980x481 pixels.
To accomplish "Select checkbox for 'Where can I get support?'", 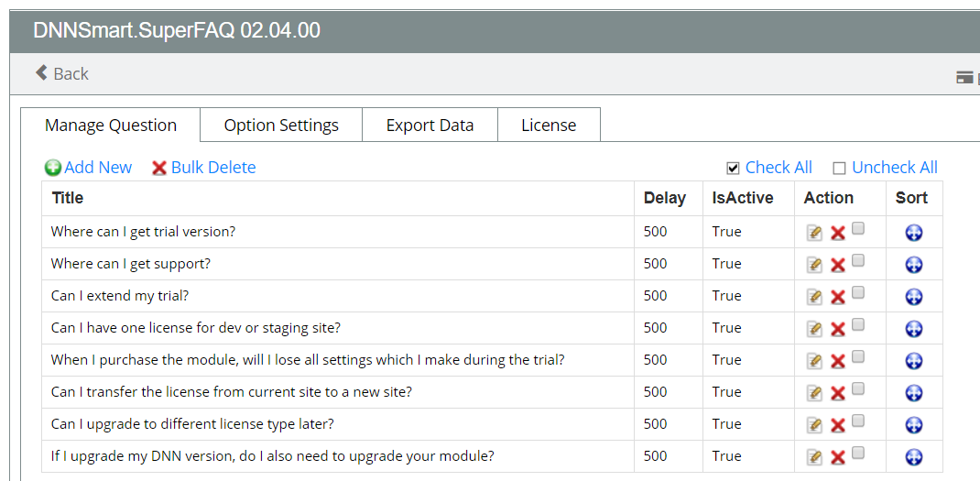I will [x=858, y=260].
